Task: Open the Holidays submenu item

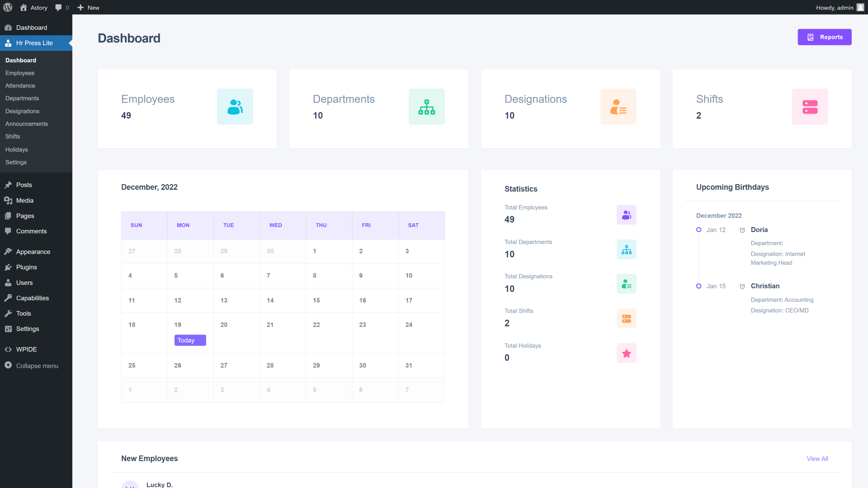Action: coord(17,149)
